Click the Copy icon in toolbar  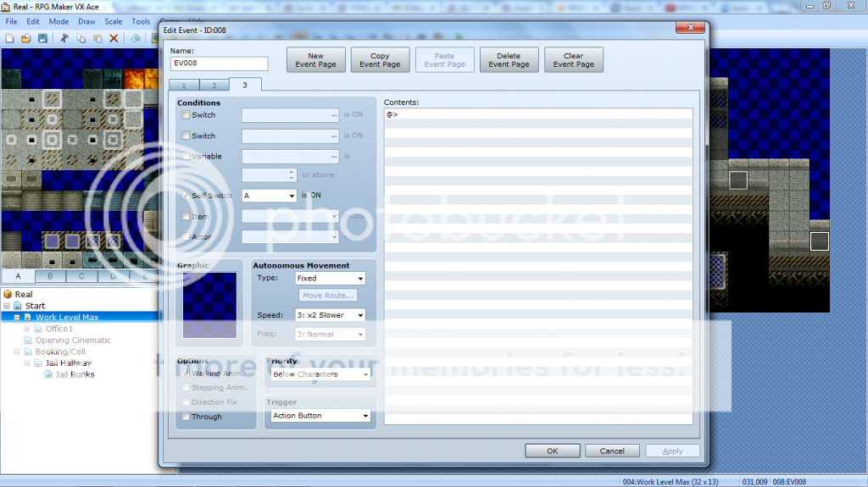pos(81,38)
